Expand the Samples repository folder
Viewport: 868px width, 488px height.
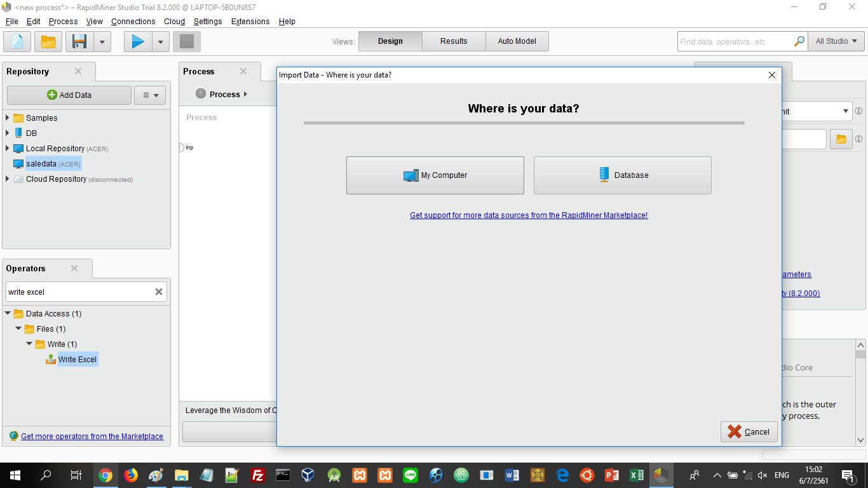(8, 118)
